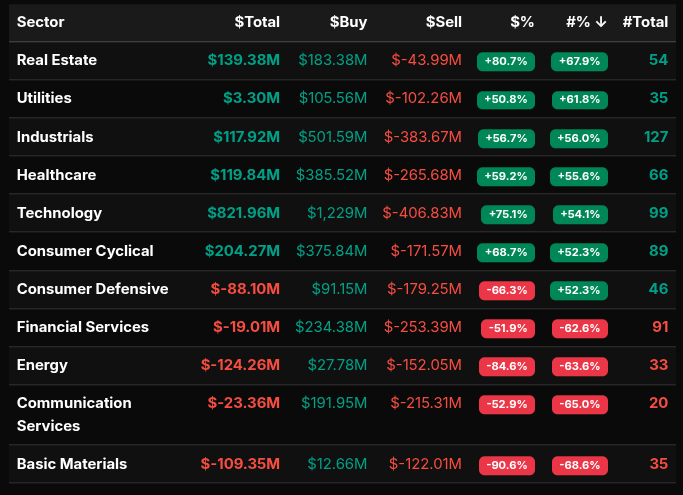Click Real Estate's green +80.7% badge
The height and width of the screenshot is (495, 683).
(506, 61)
